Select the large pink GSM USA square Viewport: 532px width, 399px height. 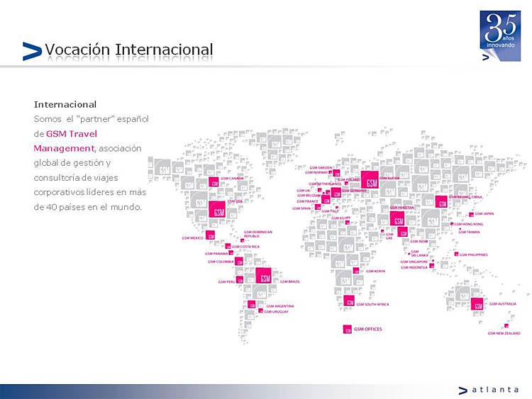tap(217, 210)
